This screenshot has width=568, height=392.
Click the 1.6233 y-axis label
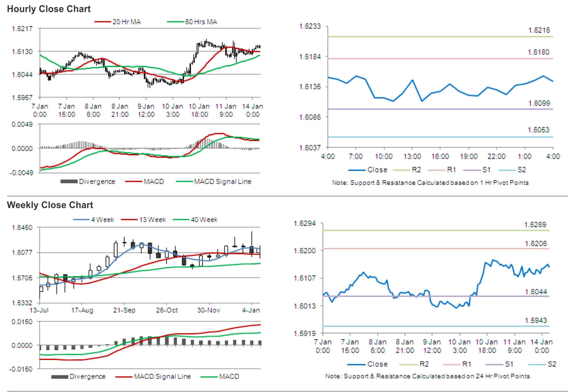click(310, 26)
